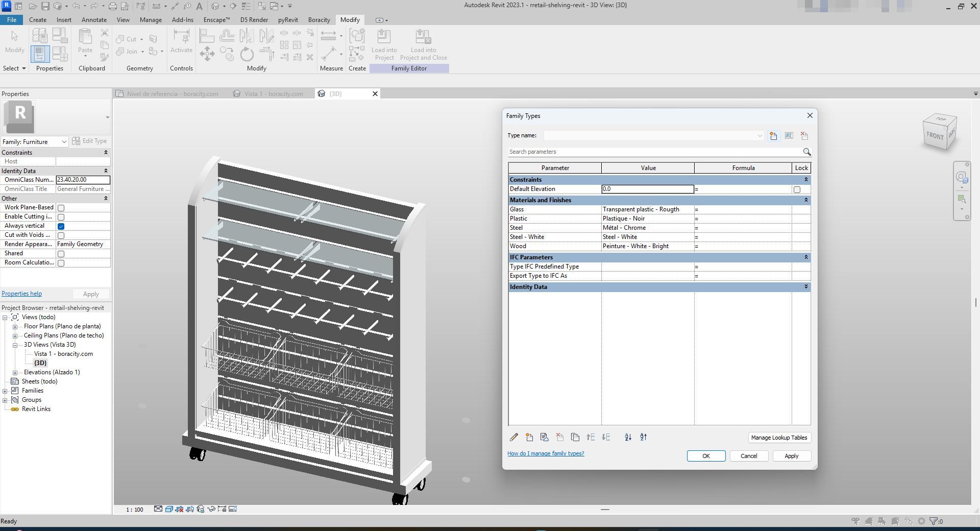The image size is (980, 531).
Task: Click the highlighted Properties palette icon
Action: point(40,54)
